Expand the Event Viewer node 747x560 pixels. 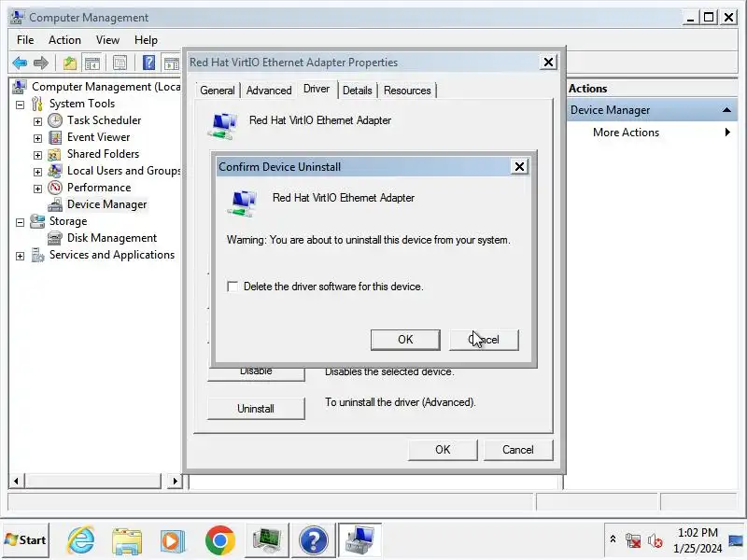[37, 138]
